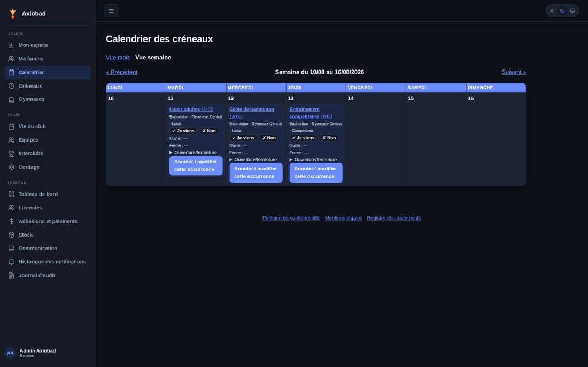Open Mentions légales link
The width and height of the screenshot is (588, 367).
coord(344,218)
